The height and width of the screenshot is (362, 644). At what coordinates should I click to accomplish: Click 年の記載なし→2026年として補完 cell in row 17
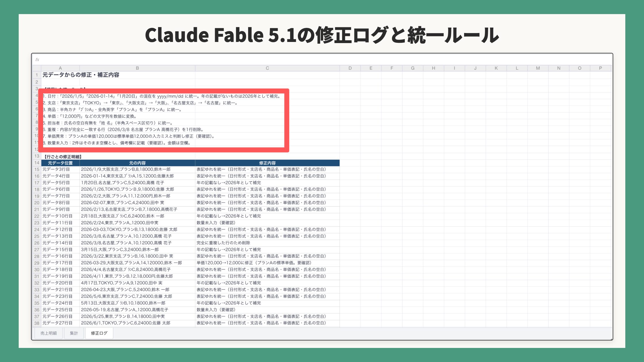point(267,183)
